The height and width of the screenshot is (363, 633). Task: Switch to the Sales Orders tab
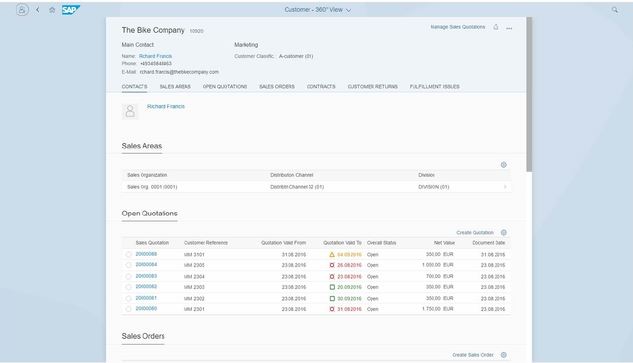[277, 86]
